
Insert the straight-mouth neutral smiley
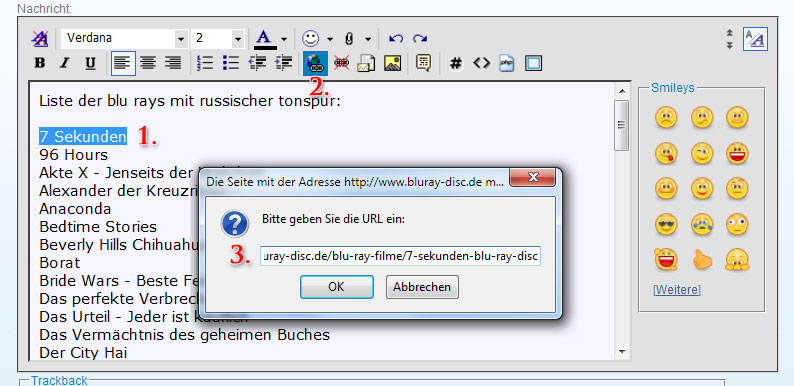tap(737, 118)
